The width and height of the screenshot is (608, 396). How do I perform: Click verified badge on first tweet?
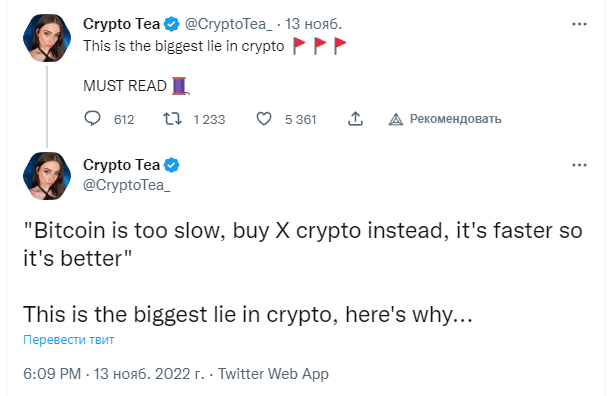click(x=171, y=24)
